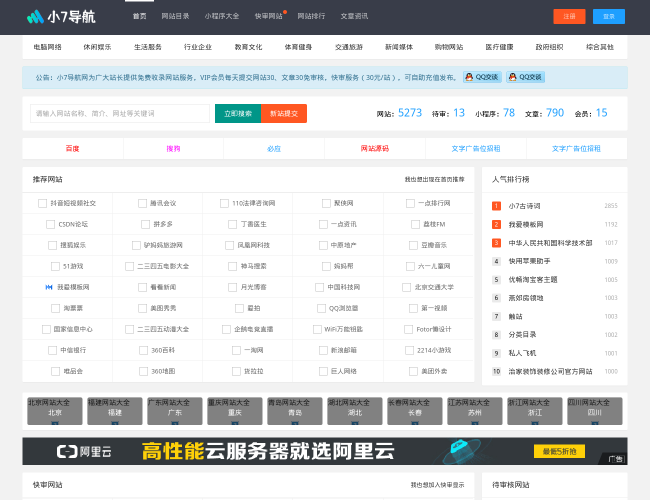Open the 百度 quick link
The height and width of the screenshot is (500, 650).
(73, 148)
